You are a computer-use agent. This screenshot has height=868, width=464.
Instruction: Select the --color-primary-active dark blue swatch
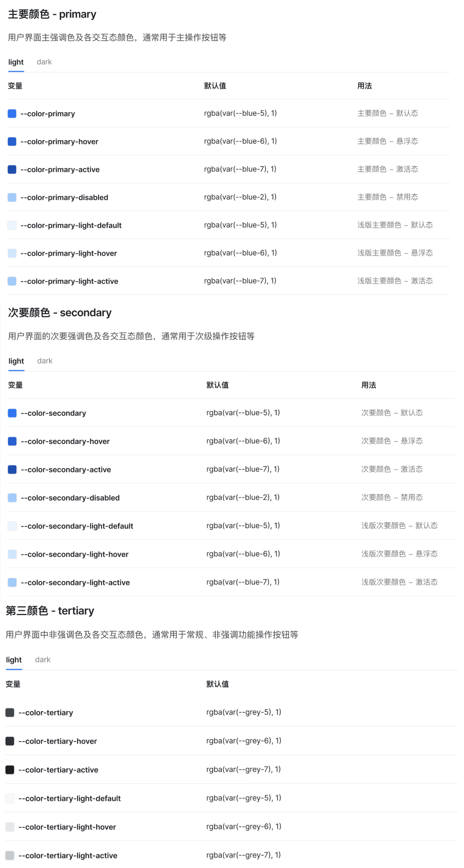12,170
